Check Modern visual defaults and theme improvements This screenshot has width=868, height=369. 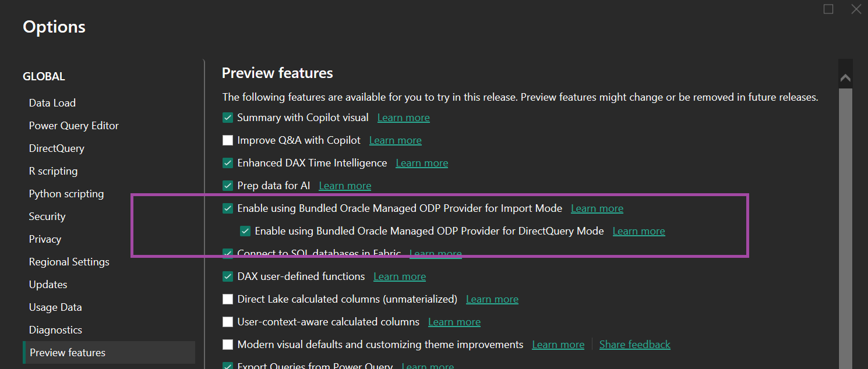click(x=228, y=345)
